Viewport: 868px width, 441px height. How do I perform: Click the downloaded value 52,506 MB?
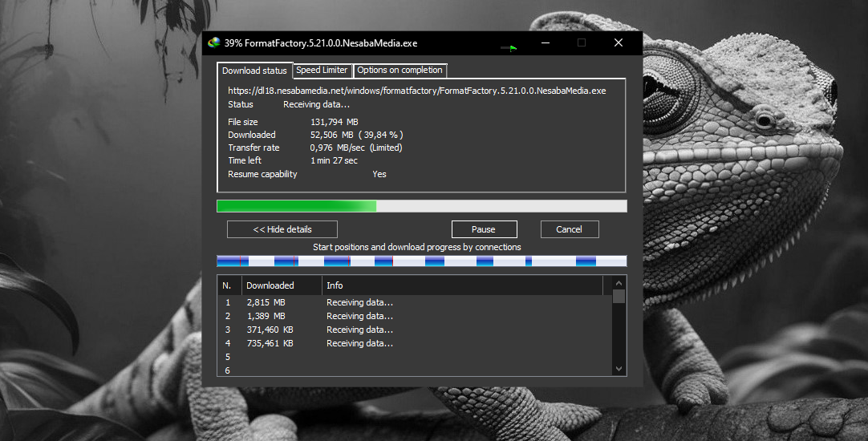tap(331, 135)
